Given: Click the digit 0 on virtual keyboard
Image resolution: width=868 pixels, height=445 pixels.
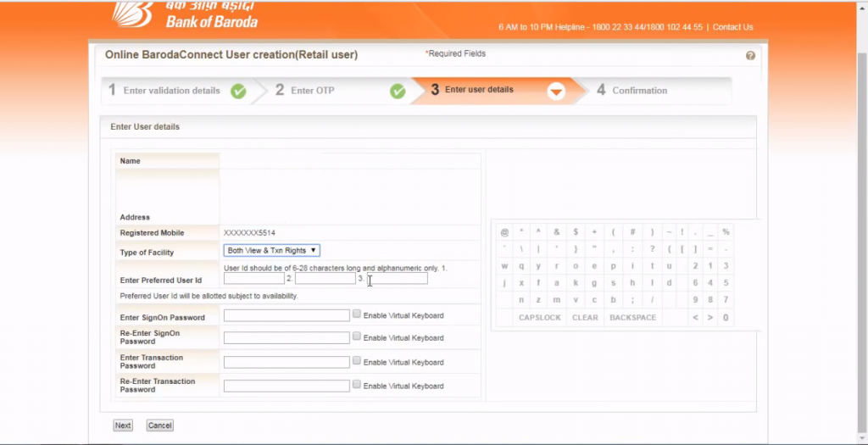Looking at the screenshot, I should [x=726, y=318].
